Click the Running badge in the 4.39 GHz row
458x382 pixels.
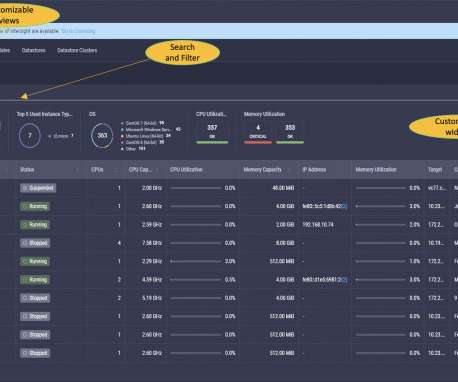[x=35, y=280]
